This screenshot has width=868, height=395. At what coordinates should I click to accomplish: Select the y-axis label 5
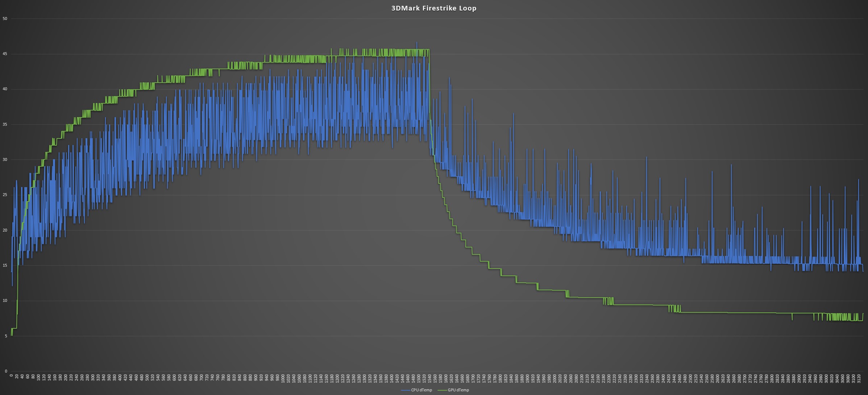(6, 336)
